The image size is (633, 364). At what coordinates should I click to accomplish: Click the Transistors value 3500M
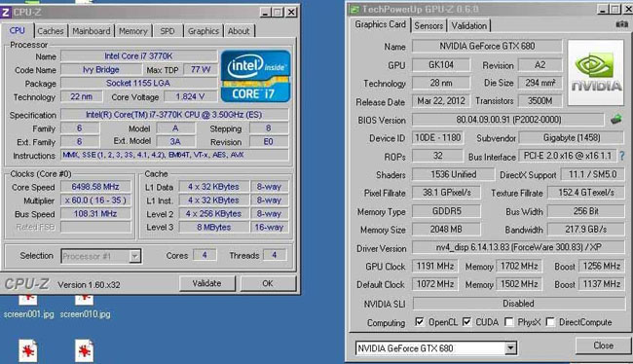[540, 101]
